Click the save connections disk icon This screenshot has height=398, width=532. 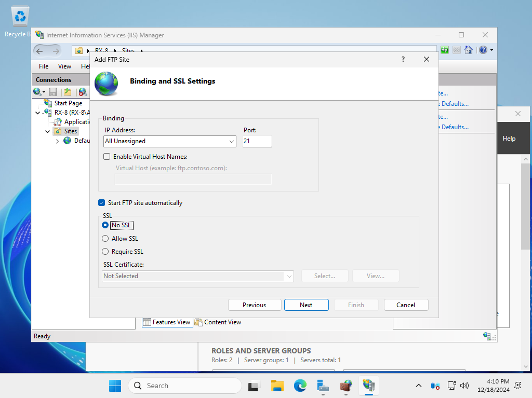(53, 92)
